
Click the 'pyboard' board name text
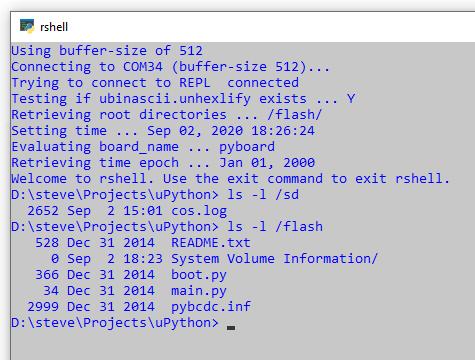(247, 147)
